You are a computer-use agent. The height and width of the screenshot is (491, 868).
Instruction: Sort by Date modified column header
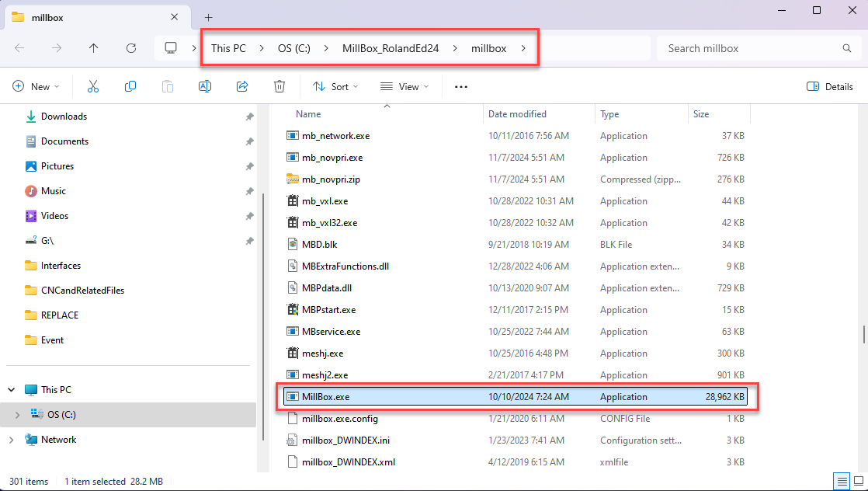coord(517,114)
